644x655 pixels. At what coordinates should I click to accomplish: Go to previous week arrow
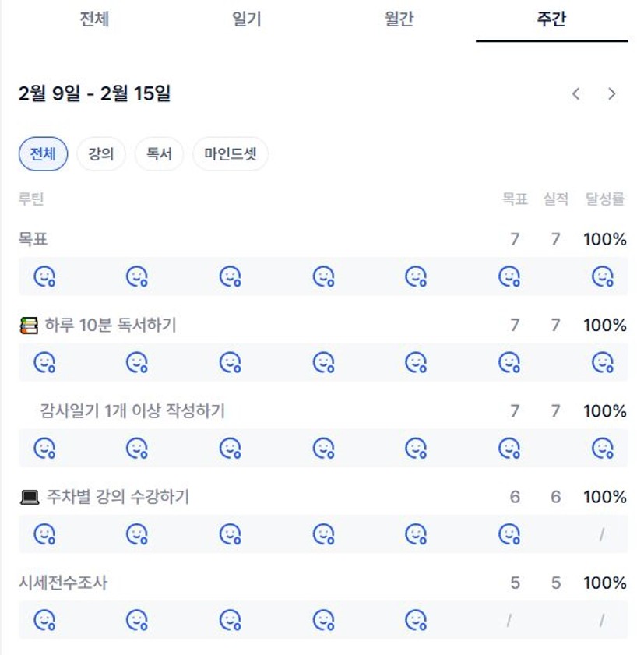576,94
